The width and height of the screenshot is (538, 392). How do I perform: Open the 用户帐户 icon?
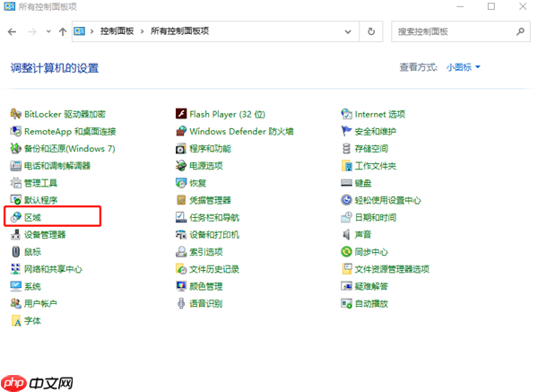tap(16, 303)
